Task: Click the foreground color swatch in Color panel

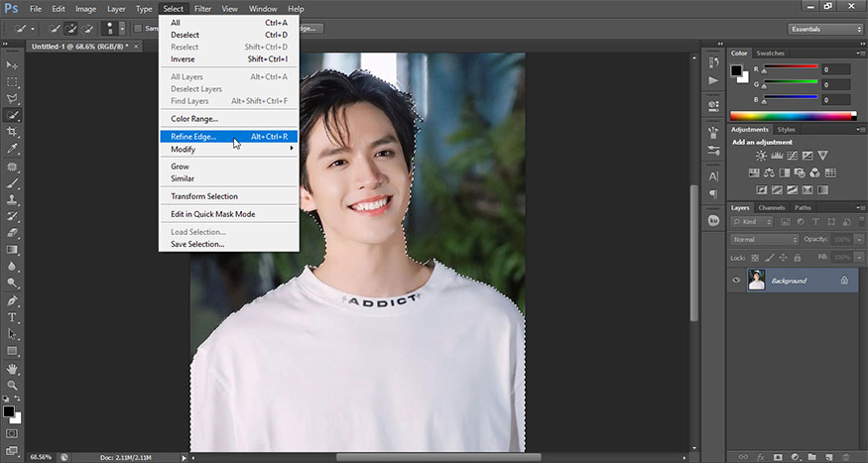Action: pos(737,70)
